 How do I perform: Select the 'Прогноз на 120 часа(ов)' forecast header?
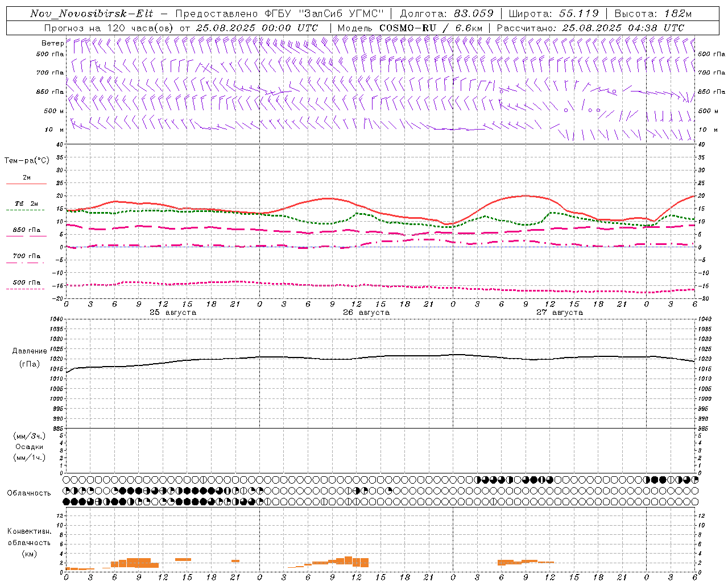109,28
